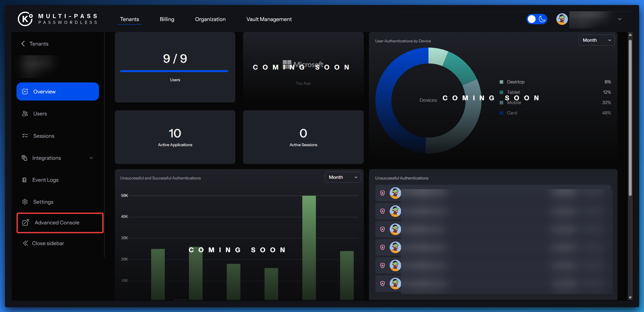Expand the Integrations submenu chevron
This screenshot has width=644, height=312.
91,158
